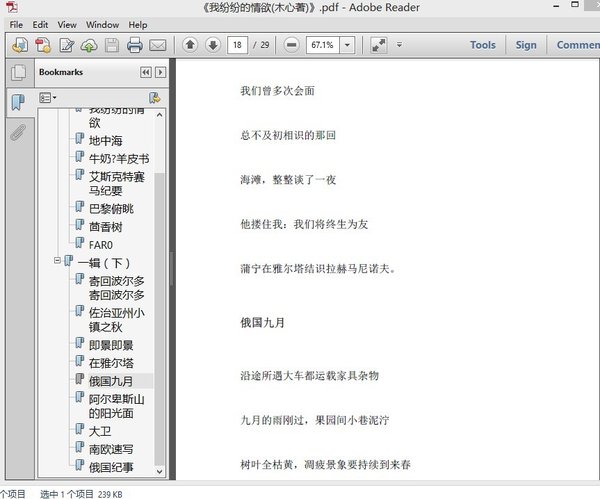Click the page number input field
Screen dimensions: 600x499
coord(238,45)
